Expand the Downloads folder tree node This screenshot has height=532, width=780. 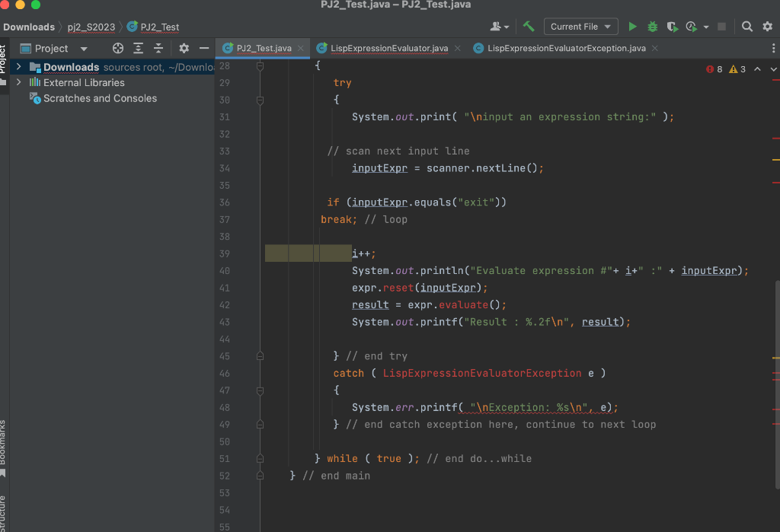pos(18,67)
